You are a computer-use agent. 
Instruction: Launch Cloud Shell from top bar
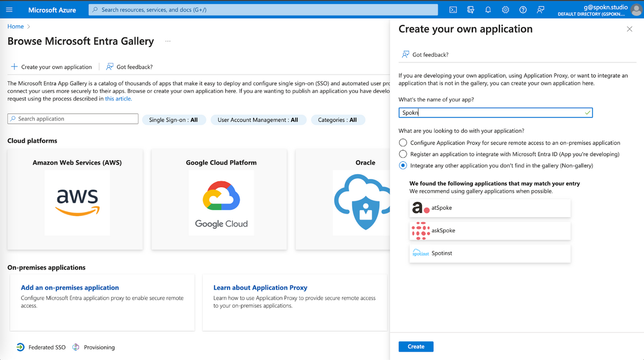[x=453, y=9]
